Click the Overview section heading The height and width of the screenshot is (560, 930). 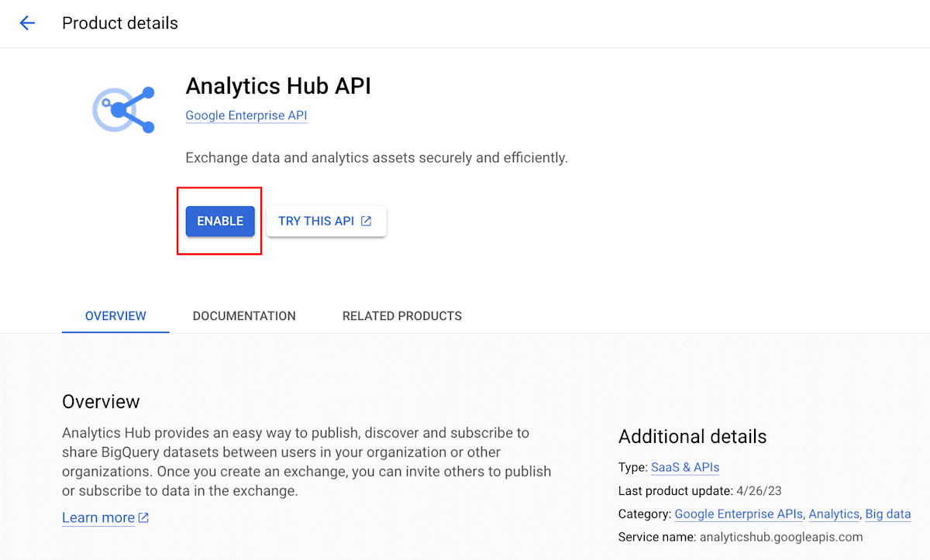click(101, 402)
